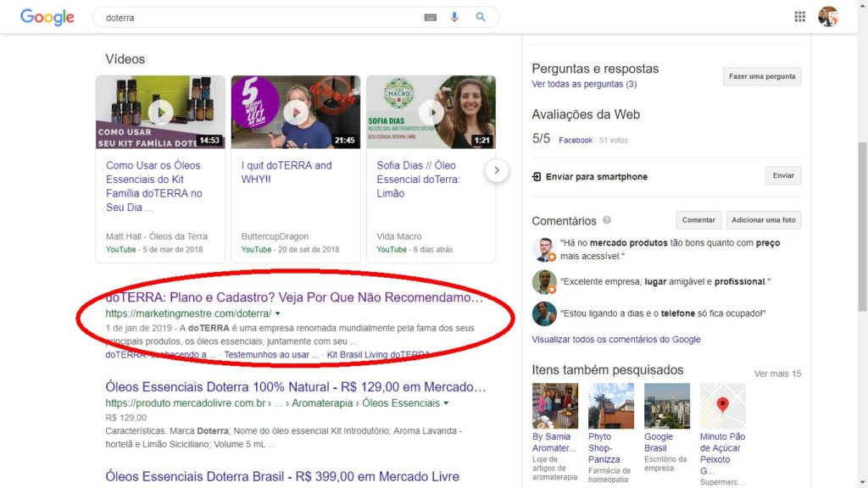Open the 'doTERRA: Plano e Cadastro?' result
Screen dimensions: 868x488
tap(294, 297)
